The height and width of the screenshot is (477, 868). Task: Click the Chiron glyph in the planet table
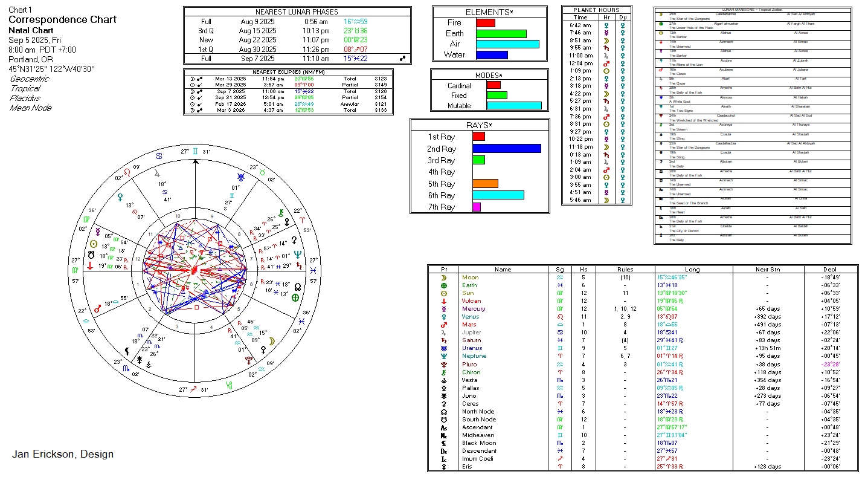[444, 372]
